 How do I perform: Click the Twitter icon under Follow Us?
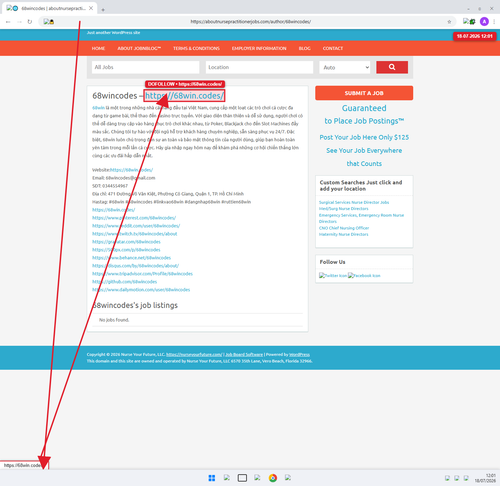333,276
